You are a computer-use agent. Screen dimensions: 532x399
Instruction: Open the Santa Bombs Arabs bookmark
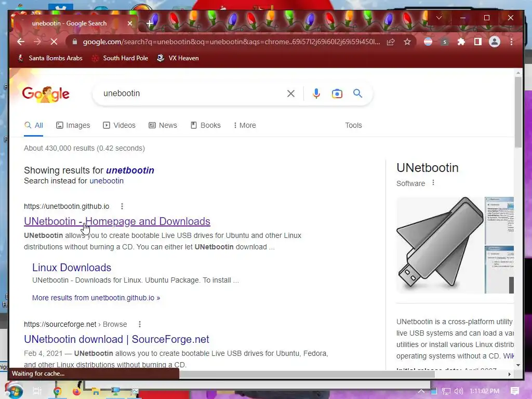tap(50, 58)
